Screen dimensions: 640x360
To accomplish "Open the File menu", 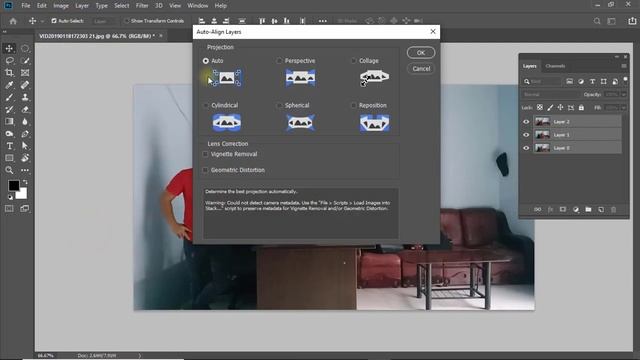I will coord(26,6).
